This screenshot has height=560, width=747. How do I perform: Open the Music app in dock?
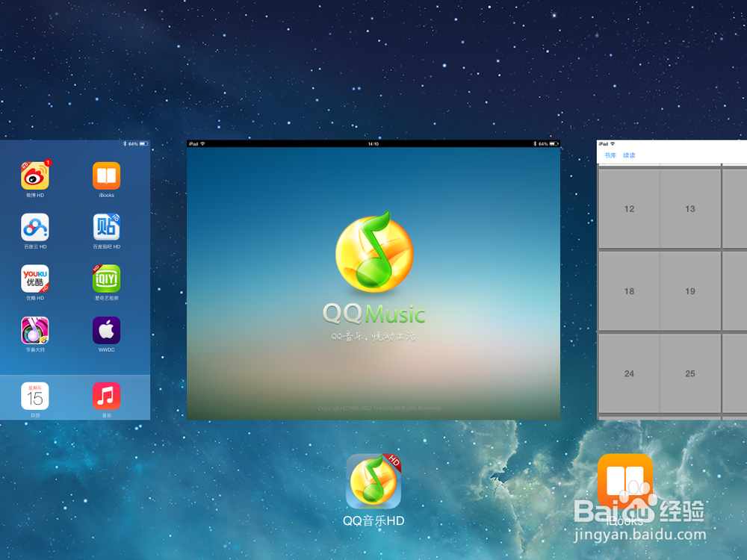(106, 396)
